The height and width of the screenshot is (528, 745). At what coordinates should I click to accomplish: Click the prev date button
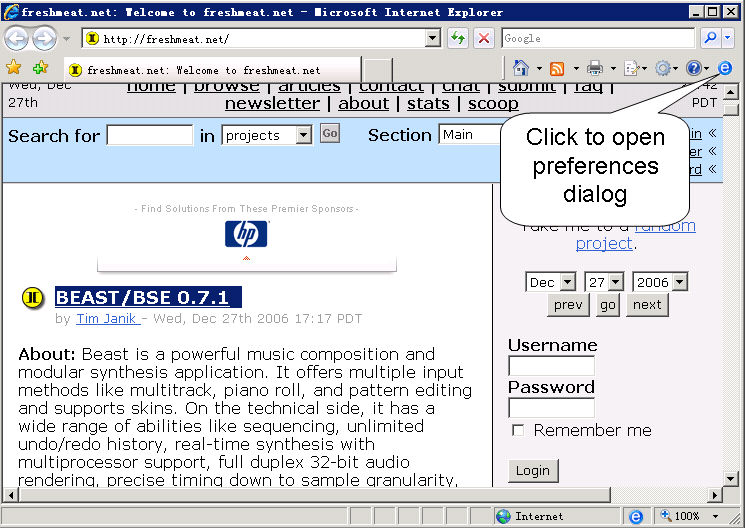[x=568, y=305]
